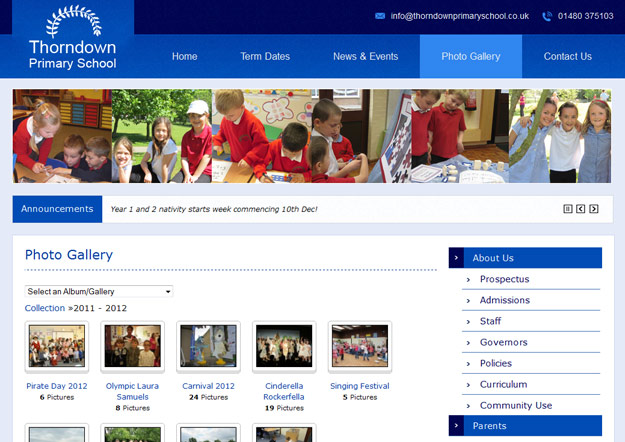Click the Carnival 2012 title link
This screenshot has width=625, height=442.
[208, 386]
